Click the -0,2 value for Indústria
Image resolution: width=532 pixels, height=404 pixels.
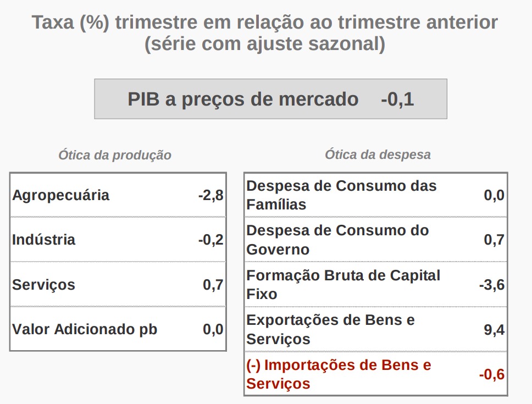[x=211, y=240]
